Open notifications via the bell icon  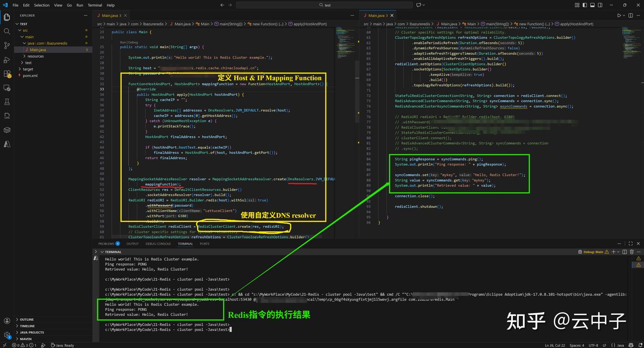coord(640,345)
